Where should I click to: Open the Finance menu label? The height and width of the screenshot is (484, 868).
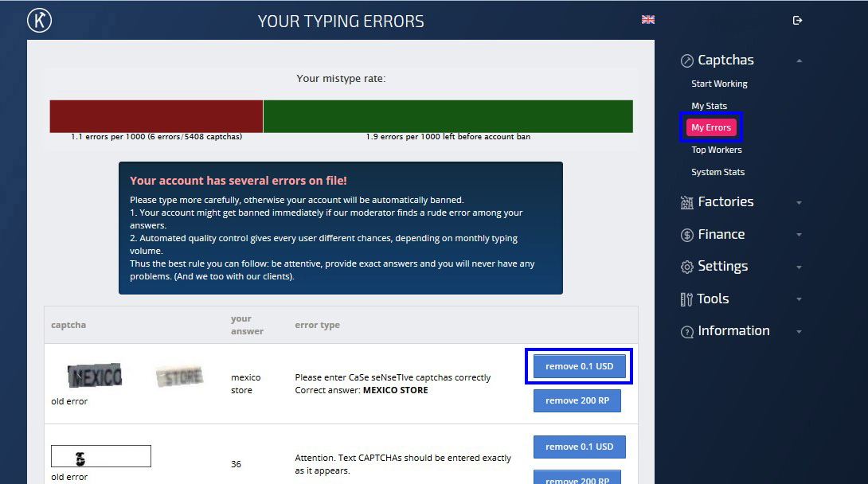click(721, 234)
